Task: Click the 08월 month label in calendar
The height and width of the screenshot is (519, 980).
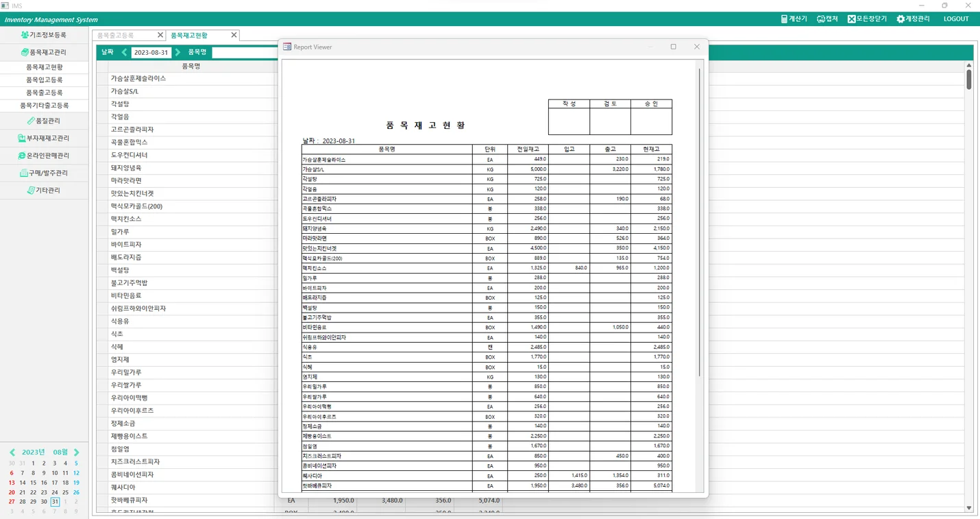Action: [x=60, y=452]
